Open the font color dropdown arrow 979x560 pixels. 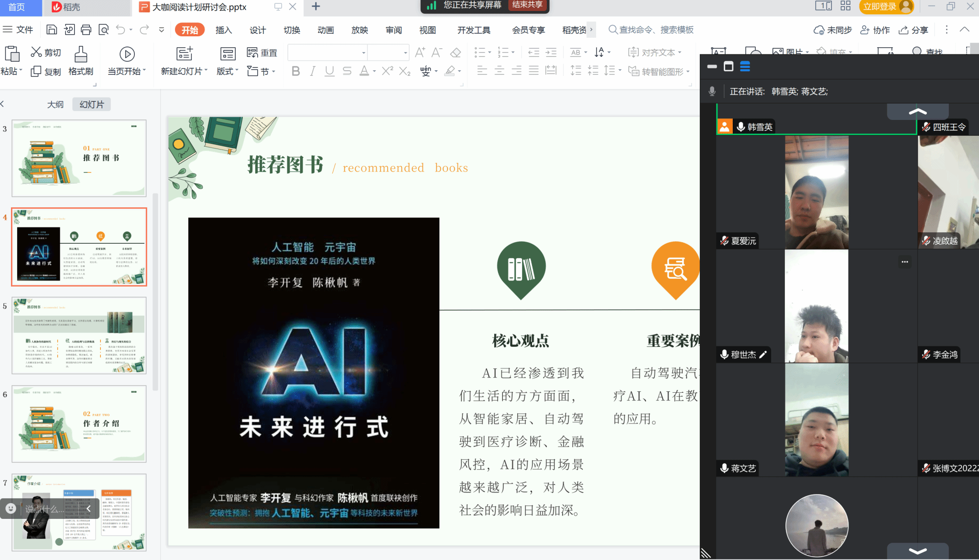coord(374,71)
